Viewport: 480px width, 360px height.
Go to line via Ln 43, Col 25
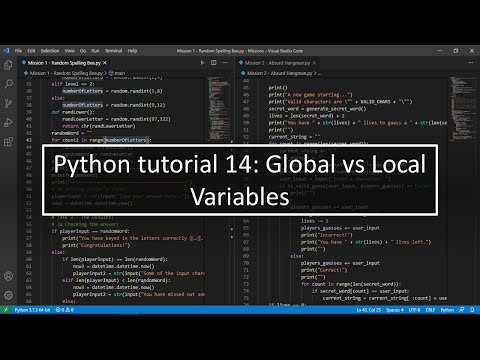[x=369, y=310]
